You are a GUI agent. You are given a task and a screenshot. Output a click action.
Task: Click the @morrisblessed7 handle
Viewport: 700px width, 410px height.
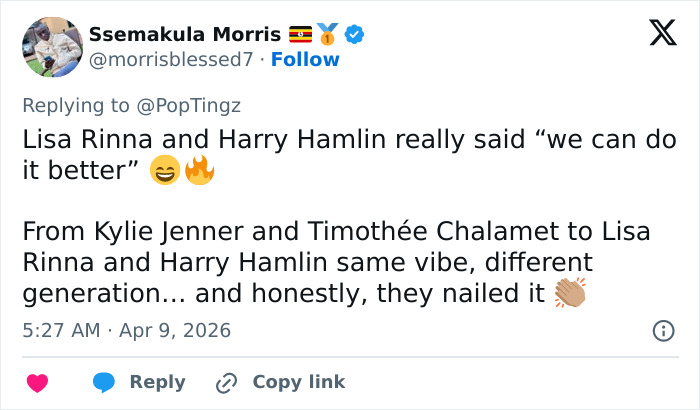(170, 60)
